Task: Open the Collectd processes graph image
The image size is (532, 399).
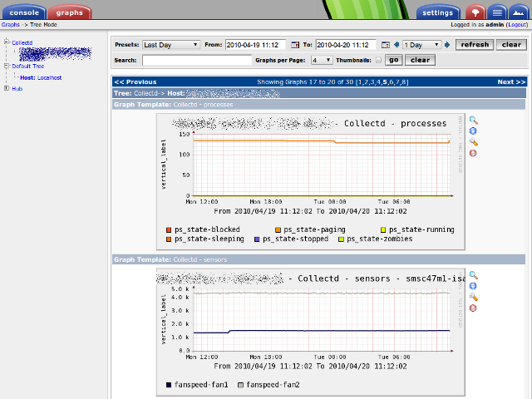Action: click(310, 181)
